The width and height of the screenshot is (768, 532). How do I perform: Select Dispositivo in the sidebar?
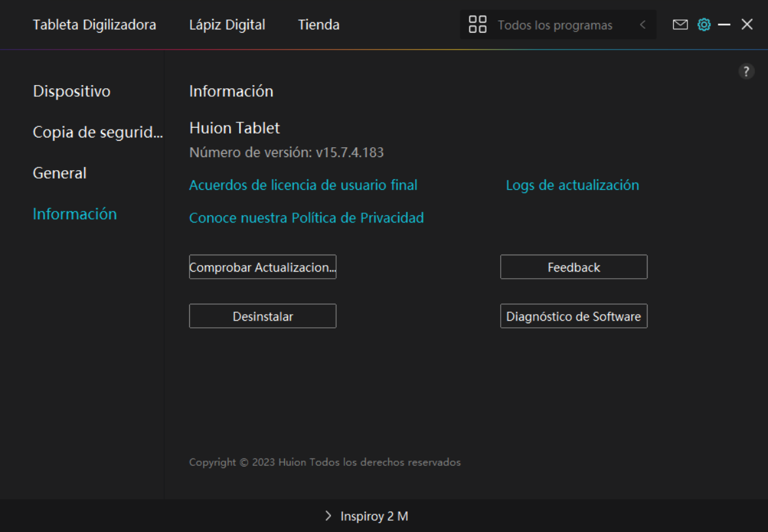(71, 91)
